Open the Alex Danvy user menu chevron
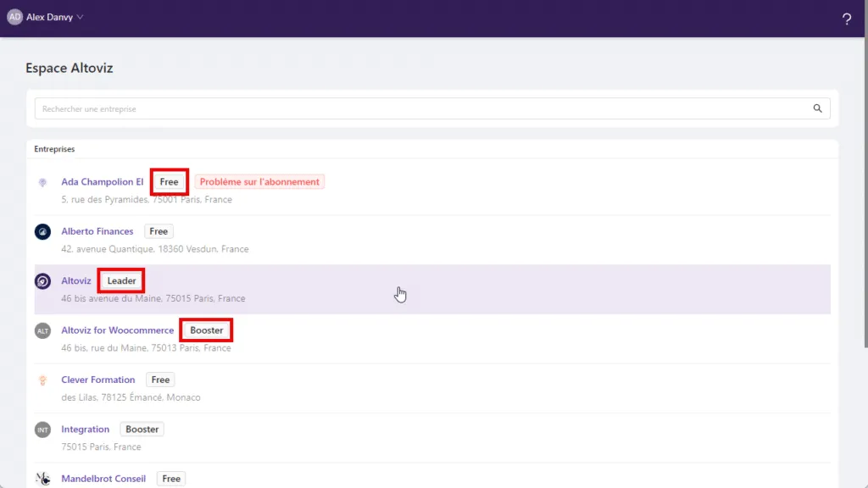868x488 pixels. [x=81, y=17]
